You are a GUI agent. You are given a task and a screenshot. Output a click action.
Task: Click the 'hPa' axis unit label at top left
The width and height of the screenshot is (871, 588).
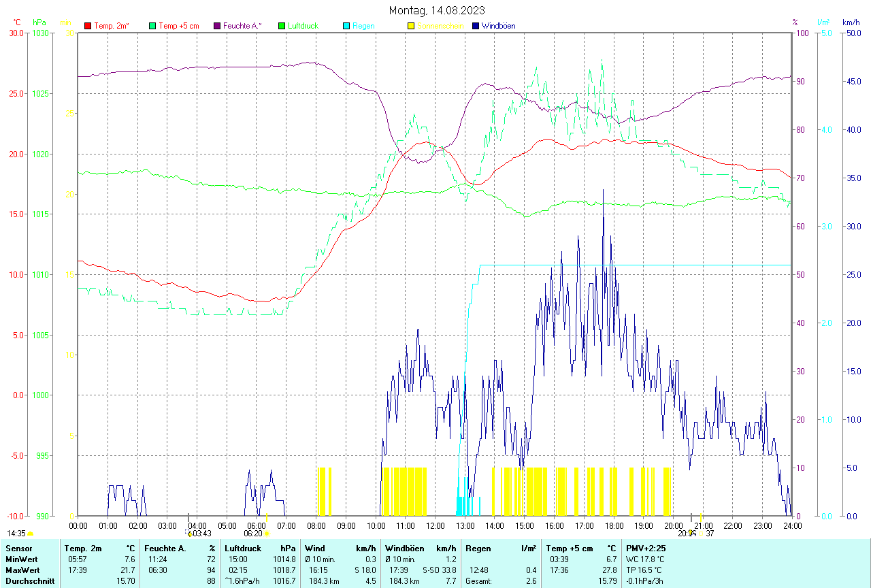[39, 22]
